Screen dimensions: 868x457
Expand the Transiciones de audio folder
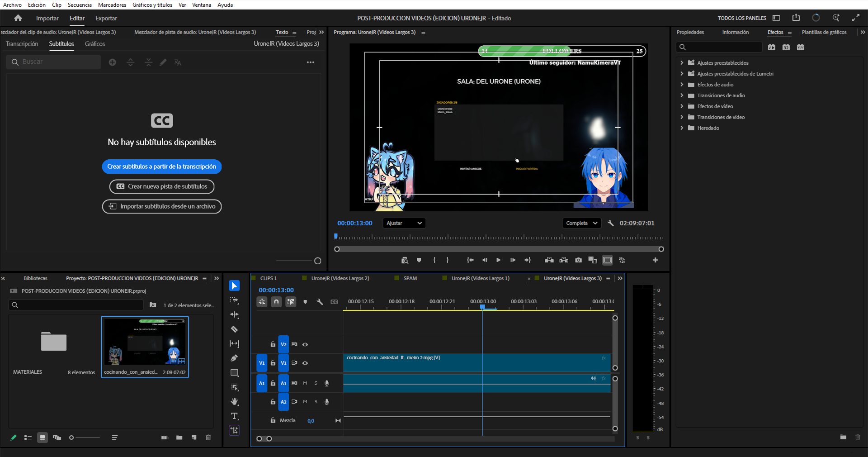(x=682, y=95)
